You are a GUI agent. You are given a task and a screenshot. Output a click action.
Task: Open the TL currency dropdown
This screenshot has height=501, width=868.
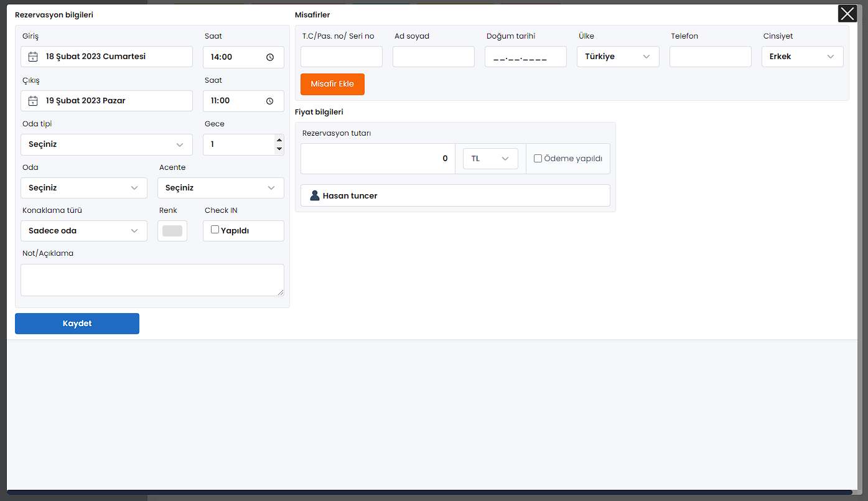click(x=490, y=159)
